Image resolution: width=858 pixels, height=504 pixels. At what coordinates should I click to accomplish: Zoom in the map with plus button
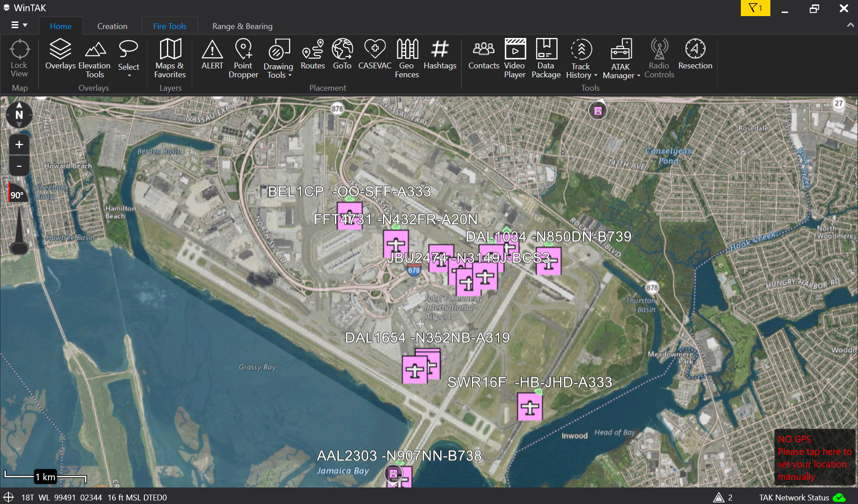pos(19,144)
